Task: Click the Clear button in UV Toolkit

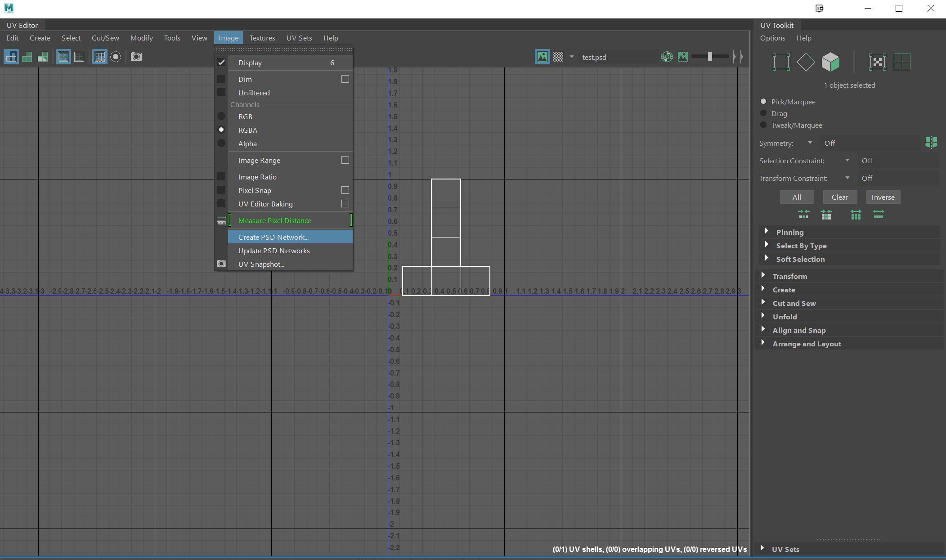Action: pyautogui.click(x=840, y=197)
